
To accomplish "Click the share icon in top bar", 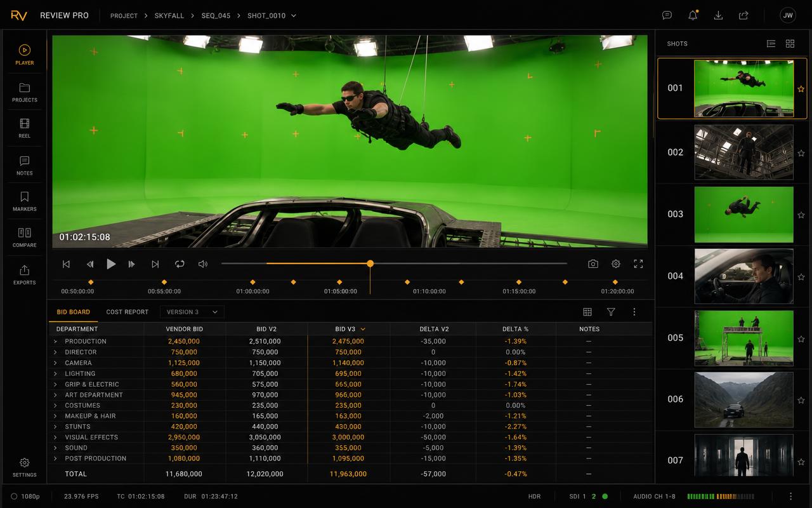I will 743,15.
